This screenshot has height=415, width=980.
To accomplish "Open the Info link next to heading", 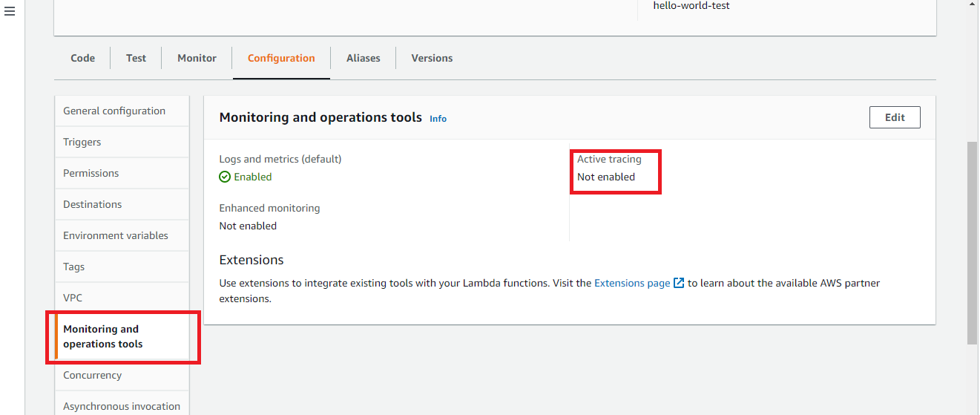I will 438,119.
